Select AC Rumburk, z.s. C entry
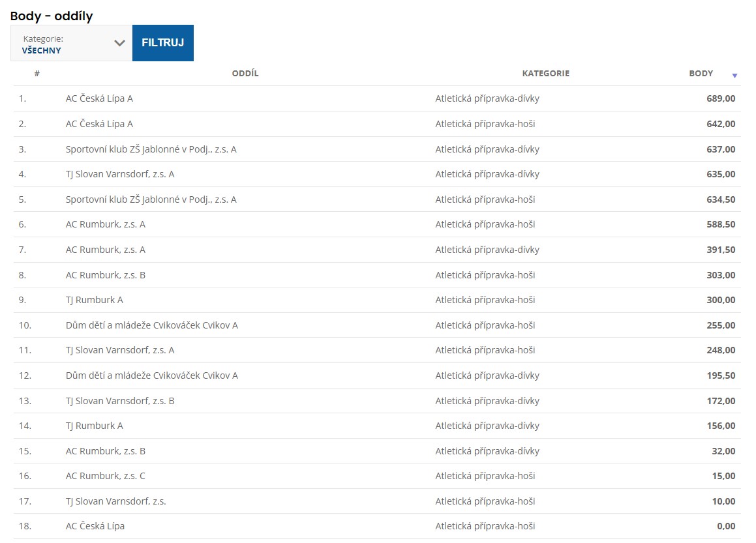 coord(106,476)
